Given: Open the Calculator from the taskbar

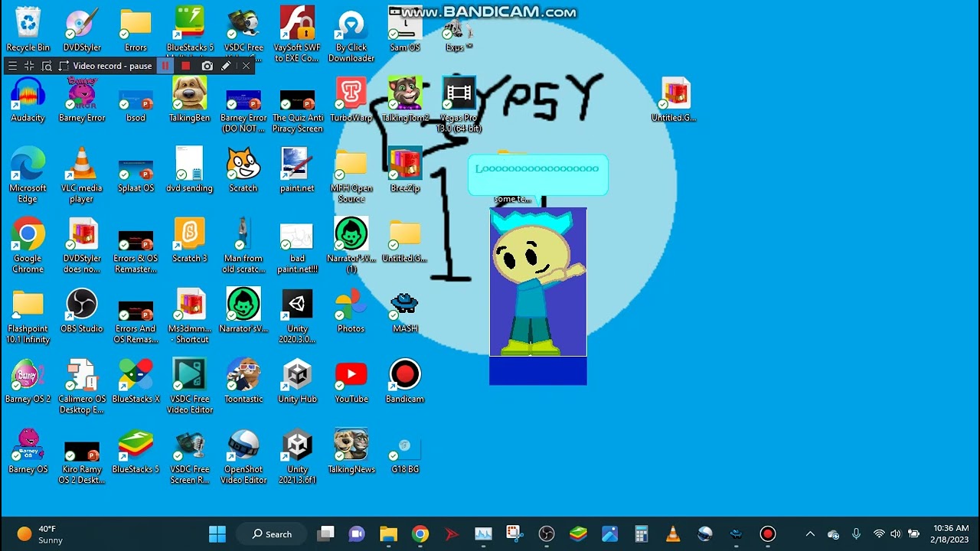Looking at the screenshot, I should tap(642, 533).
